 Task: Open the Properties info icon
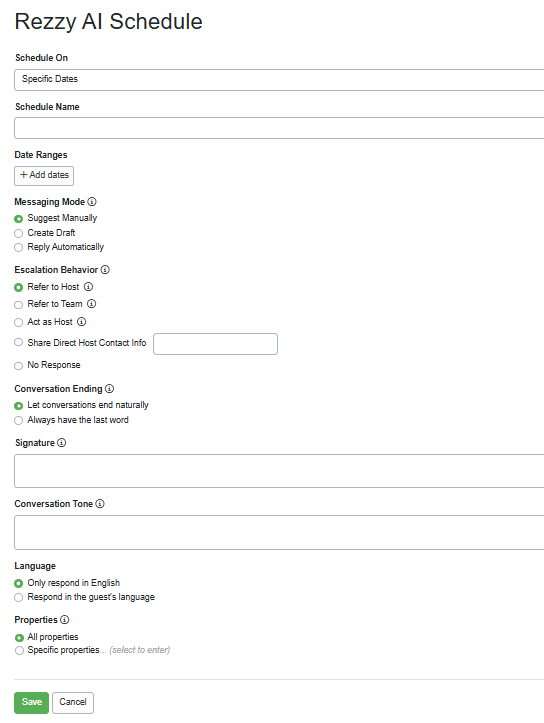(65, 620)
